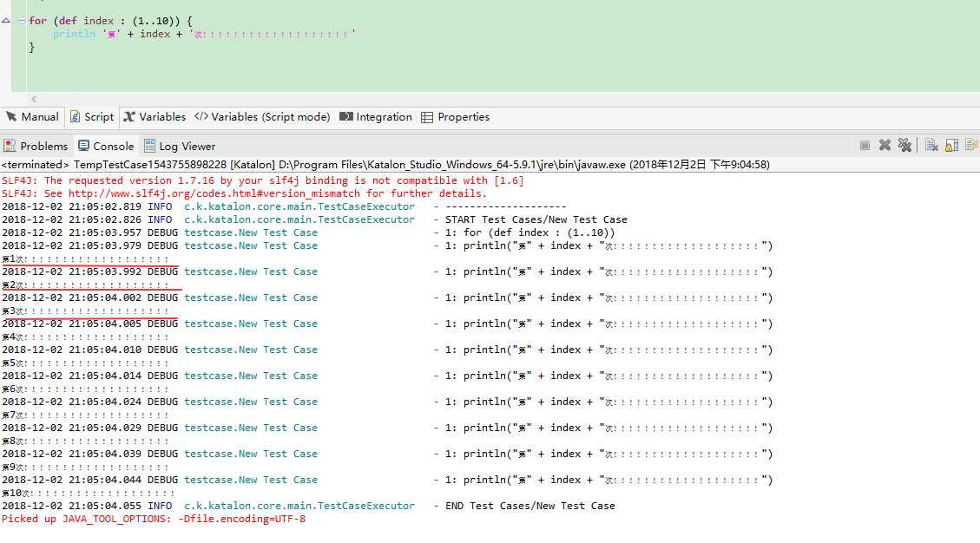
Task: Click the println statement in the script editor
Action: click(x=204, y=34)
